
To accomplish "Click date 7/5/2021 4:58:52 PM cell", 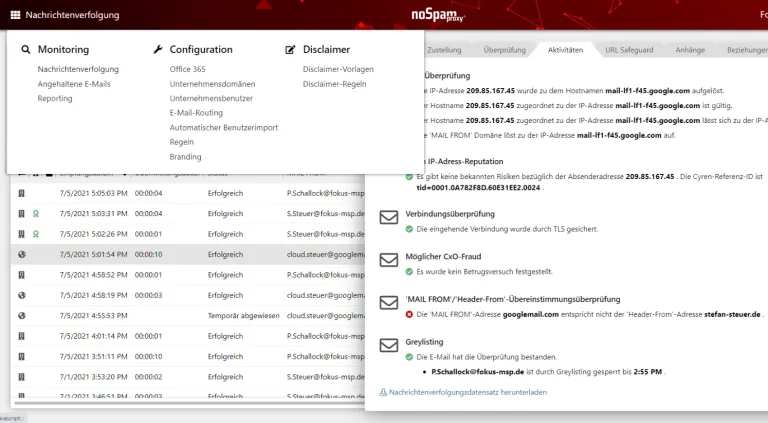I will (x=94, y=275).
